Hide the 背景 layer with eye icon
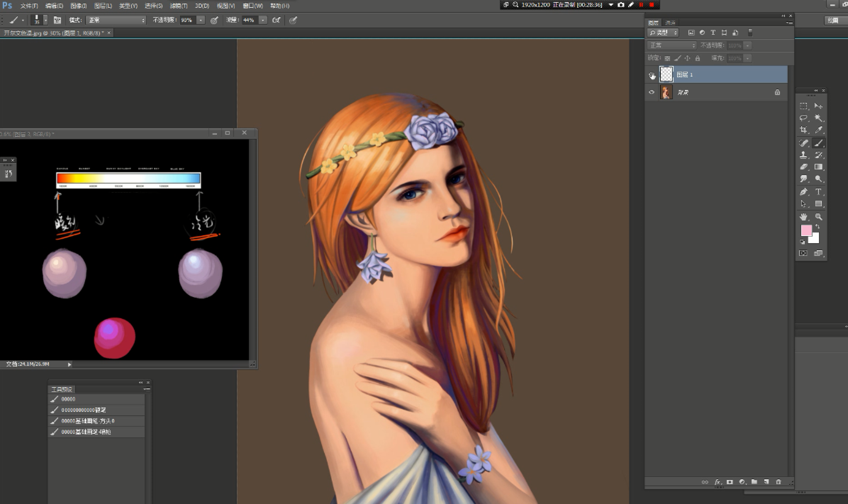Image resolution: width=848 pixels, height=504 pixels. 652,92
